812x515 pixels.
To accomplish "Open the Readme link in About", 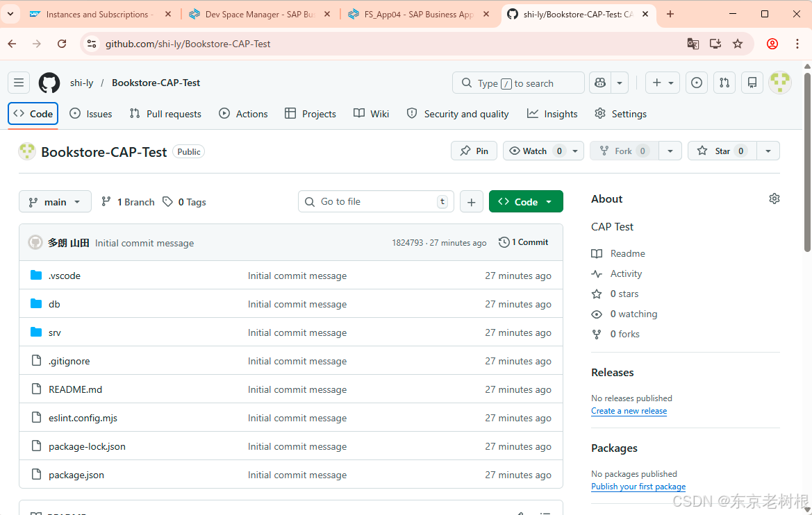I will pyautogui.click(x=618, y=253).
